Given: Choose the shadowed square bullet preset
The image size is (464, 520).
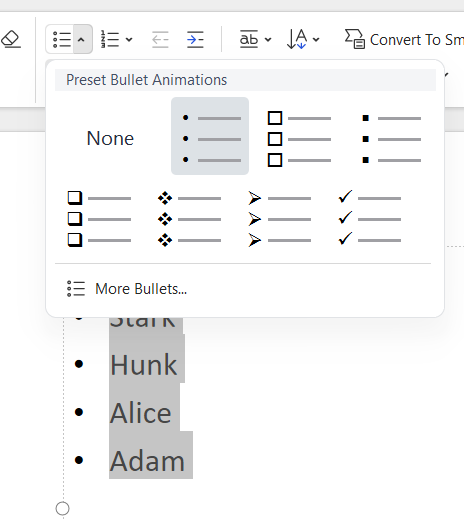Looking at the screenshot, I should (99, 219).
